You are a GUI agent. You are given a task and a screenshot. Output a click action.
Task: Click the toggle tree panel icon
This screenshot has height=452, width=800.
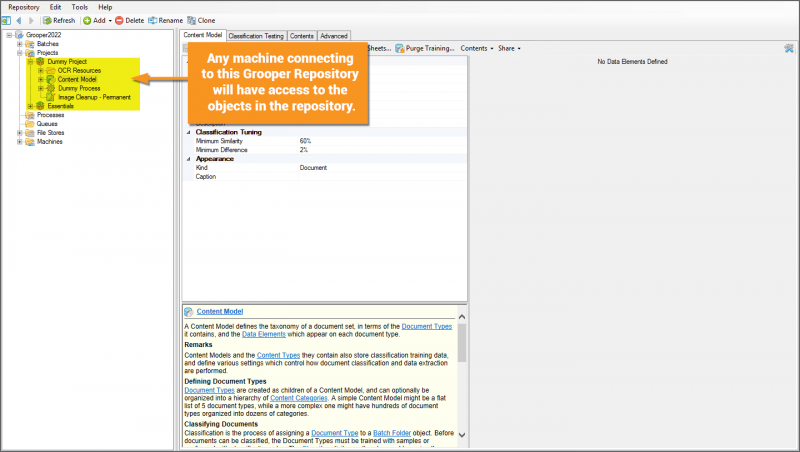[x=6, y=20]
